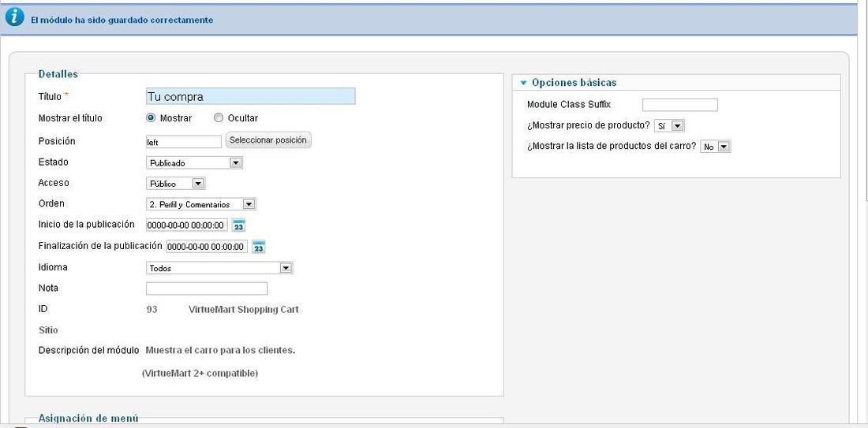Click the Mostrar el título label

pyautogui.click(x=70, y=118)
